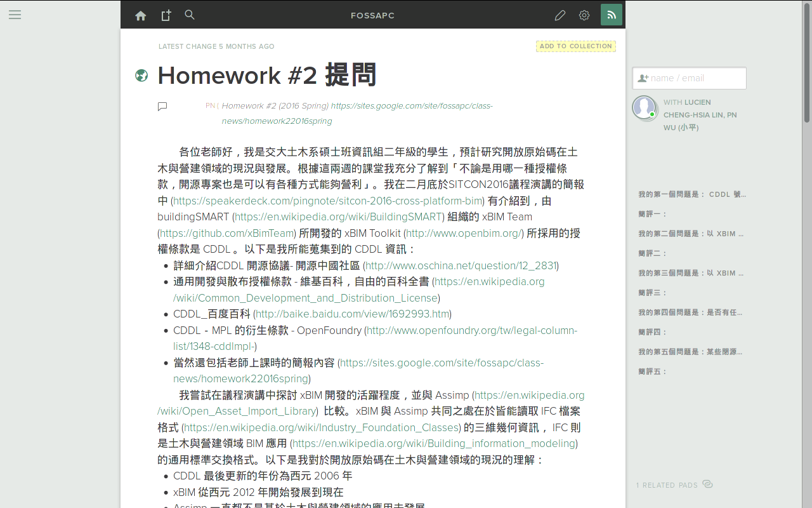Open the BuildingSMART Wikipedia link

tap(338, 217)
